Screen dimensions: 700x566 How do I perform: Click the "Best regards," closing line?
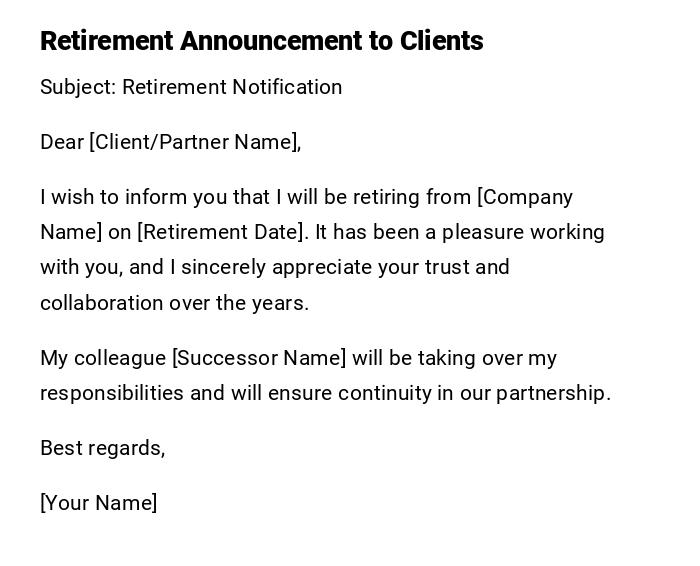102,448
